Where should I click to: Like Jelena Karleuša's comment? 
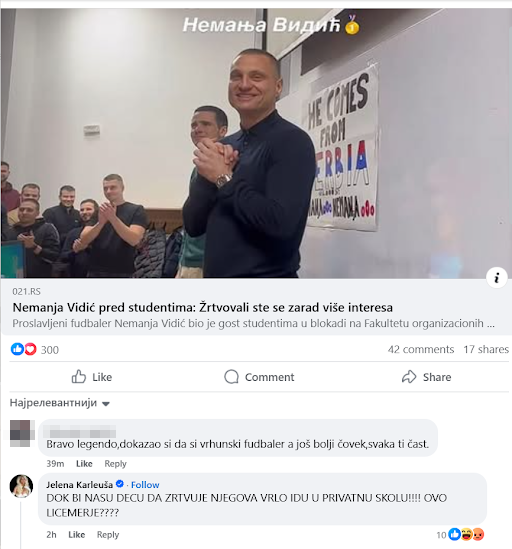(x=76, y=535)
